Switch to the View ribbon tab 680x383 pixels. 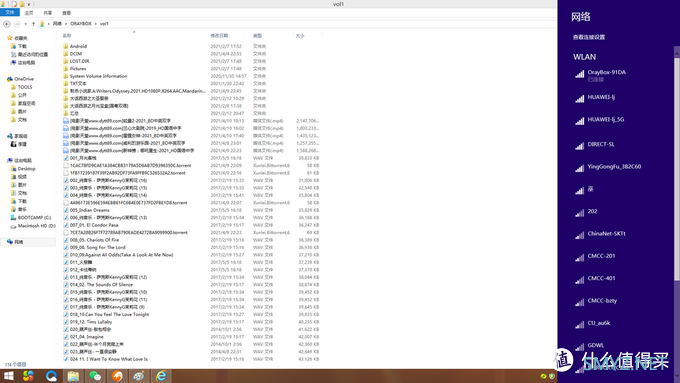click(66, 13)
